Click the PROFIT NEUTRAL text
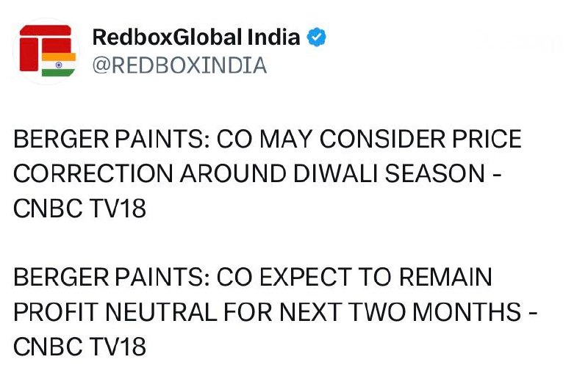Screen dimensions: 588x376 pos(115,312)
